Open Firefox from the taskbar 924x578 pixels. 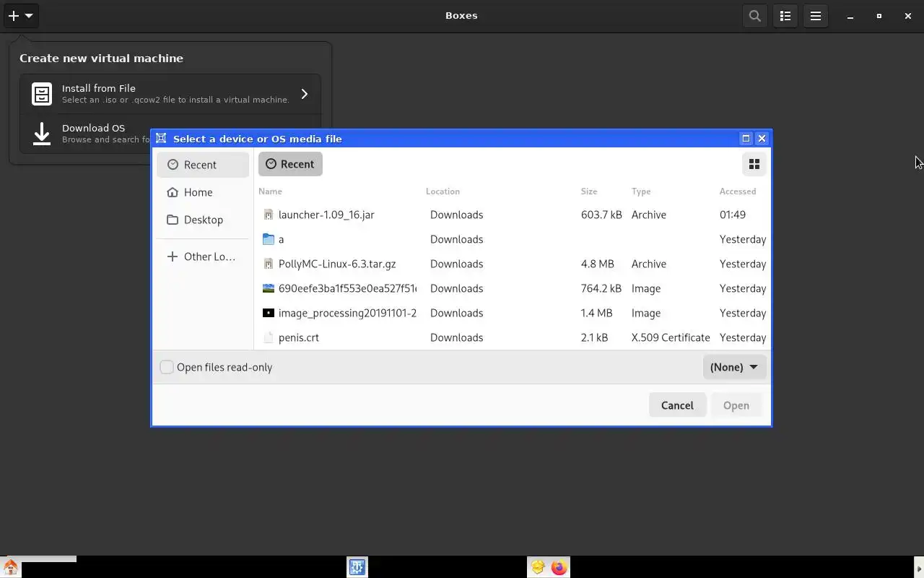pos(559,567)
